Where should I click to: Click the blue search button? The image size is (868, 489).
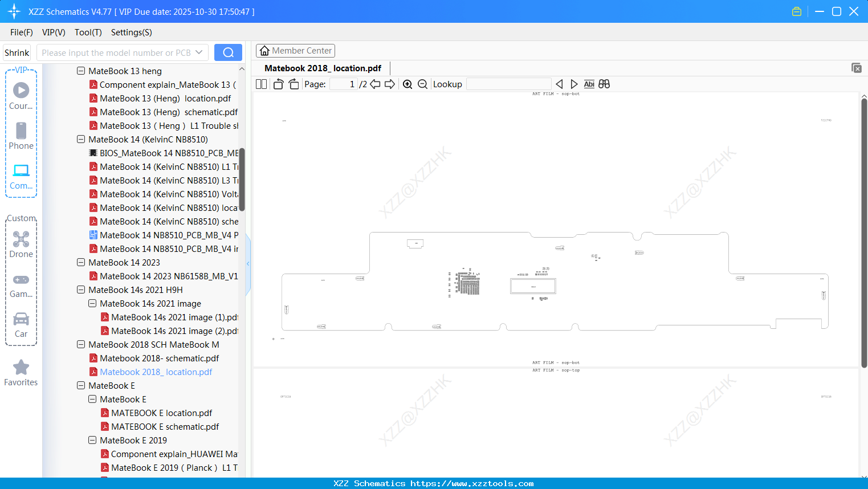(x=228, y=52)
